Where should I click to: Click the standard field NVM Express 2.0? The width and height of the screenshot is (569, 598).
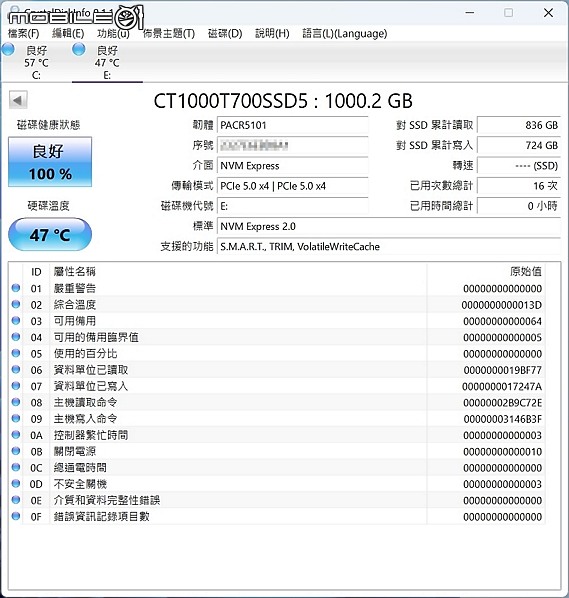pyautogui.click(x=389, y=226)
